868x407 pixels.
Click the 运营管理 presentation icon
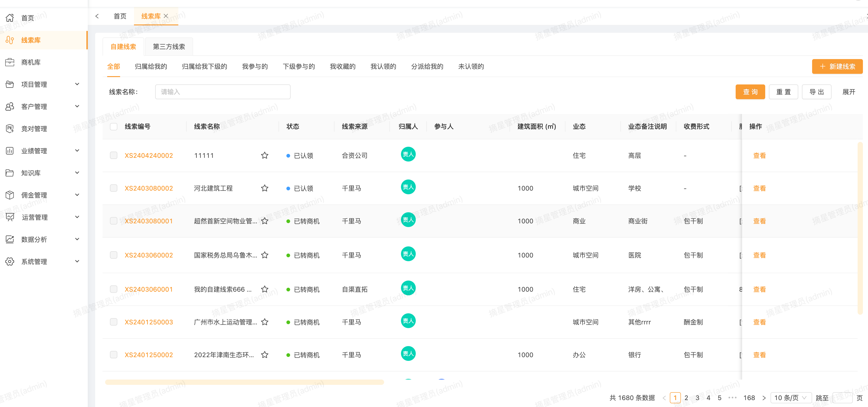[x=10, y=217]
